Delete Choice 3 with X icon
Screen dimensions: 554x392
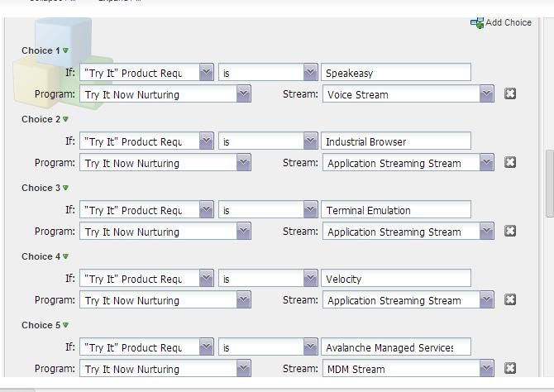[510, 231]
